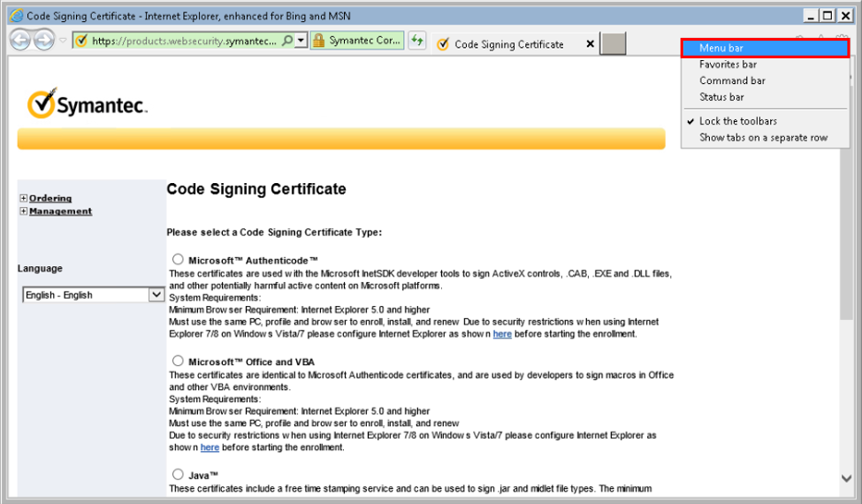Screen dimensions: 862x504
Task: Click the browser Forward arrow button
Action: pyautogui.click(x=44, y=40)
